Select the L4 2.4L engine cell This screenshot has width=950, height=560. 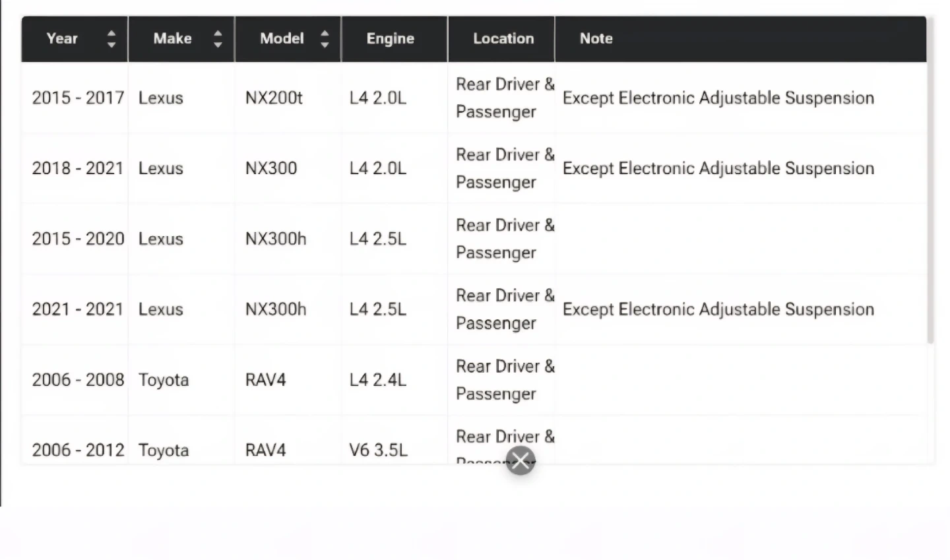pyautogui.click(x=377, y=380)
